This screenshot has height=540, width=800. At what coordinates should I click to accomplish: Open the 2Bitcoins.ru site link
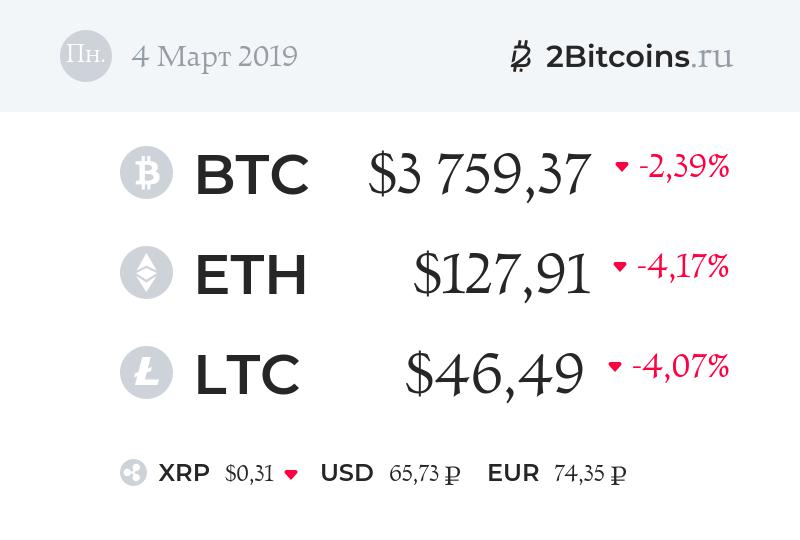point(639,56)
